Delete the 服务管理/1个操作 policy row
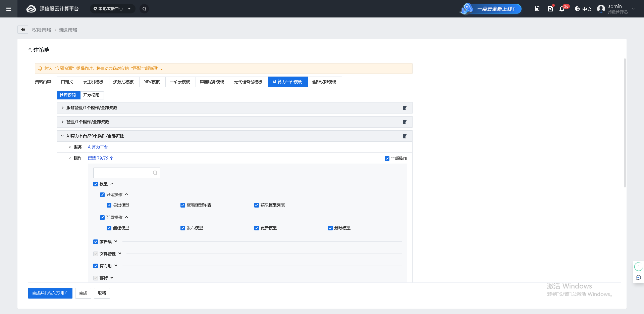The width and height of the screenshot is (644, 314). click(x=405, y=108)
